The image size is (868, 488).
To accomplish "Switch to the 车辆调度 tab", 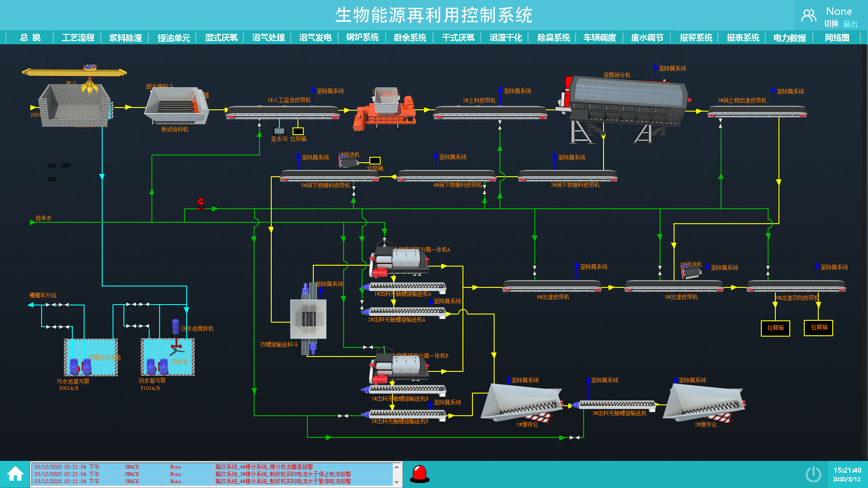I will pos(599,38).
